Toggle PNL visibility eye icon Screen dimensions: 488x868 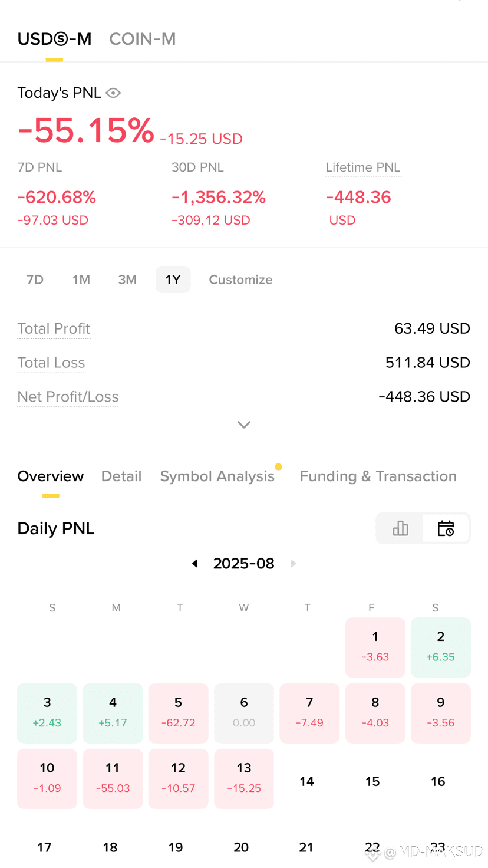[x=113, y=93]
